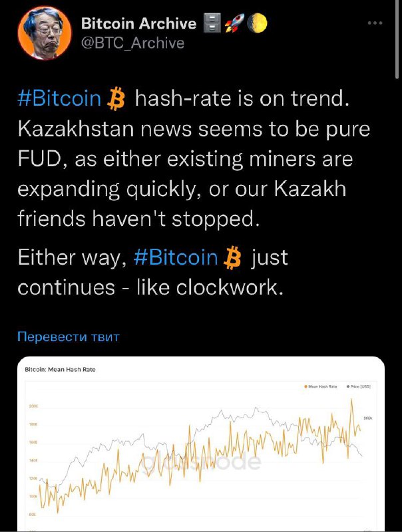Click 'Перевести твит' to translate the tweet
The width and height of the screenshot is (402, 532).
click(68, 336)
